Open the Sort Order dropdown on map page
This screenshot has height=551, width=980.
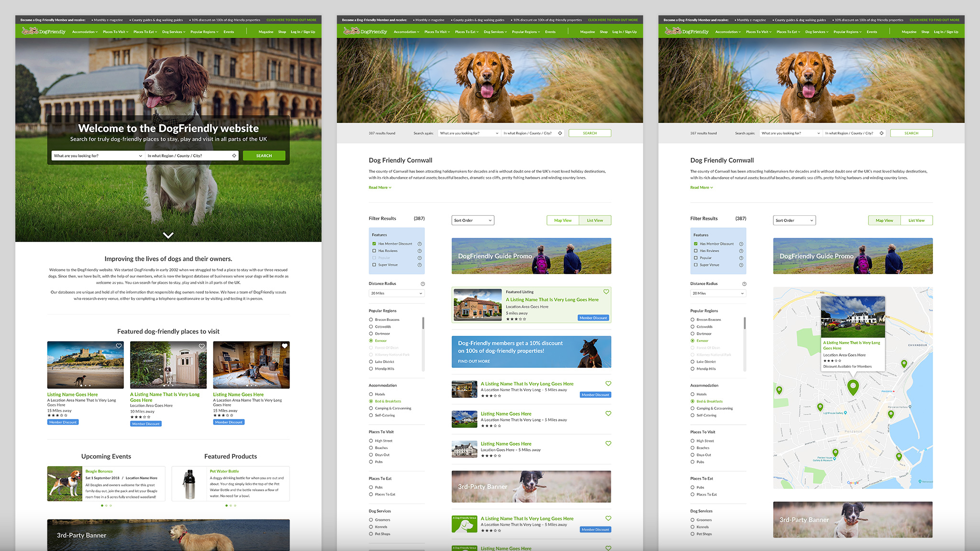point(794,220)
